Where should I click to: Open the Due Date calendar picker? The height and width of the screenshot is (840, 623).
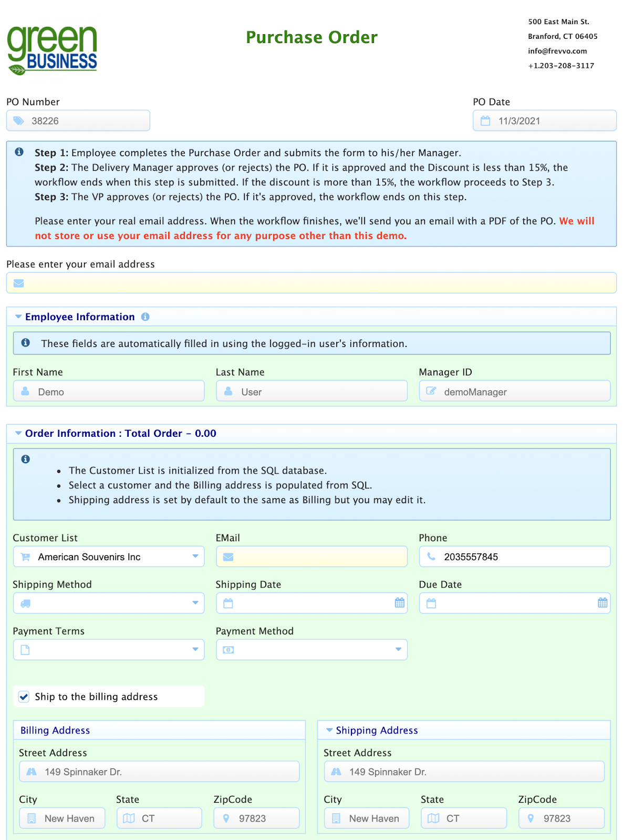click(x=603, y=603)
